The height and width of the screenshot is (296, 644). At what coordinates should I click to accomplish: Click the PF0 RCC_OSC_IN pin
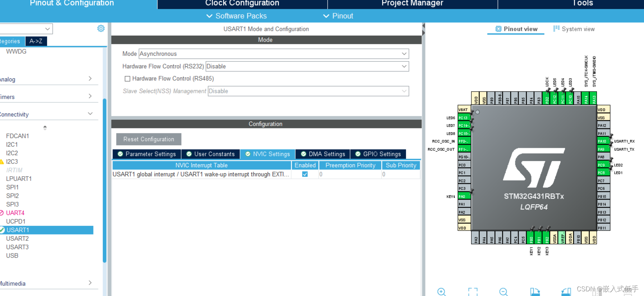(464, 141)
